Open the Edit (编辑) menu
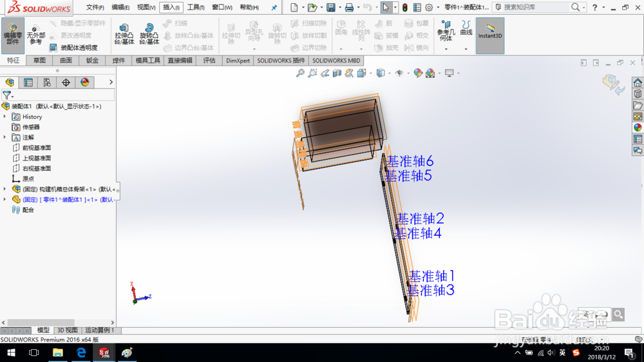Screen dimensions: 644x362 pos(120,7)
